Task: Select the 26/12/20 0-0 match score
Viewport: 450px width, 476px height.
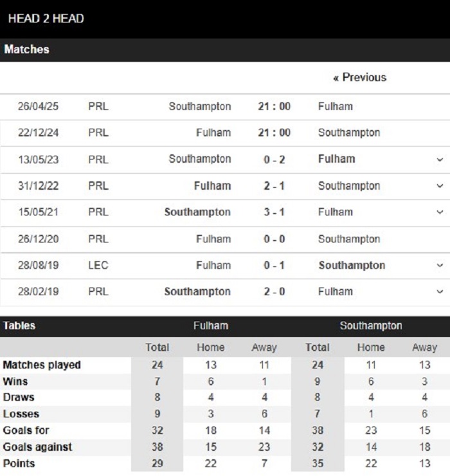Action: click(x=274, y=239)
